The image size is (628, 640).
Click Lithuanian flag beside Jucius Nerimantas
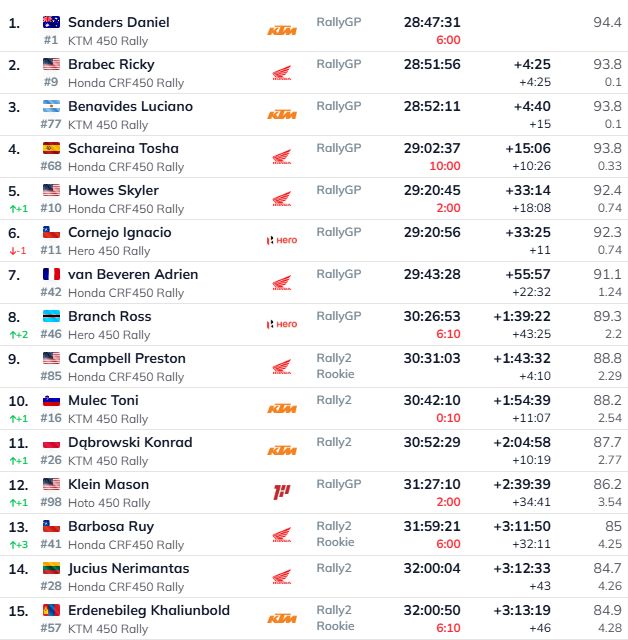tap(52, 568)
